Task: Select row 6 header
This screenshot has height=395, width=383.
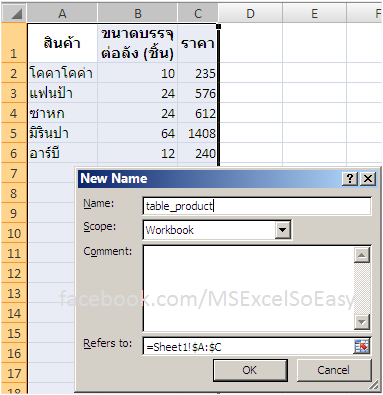Action: coord(14,153)
